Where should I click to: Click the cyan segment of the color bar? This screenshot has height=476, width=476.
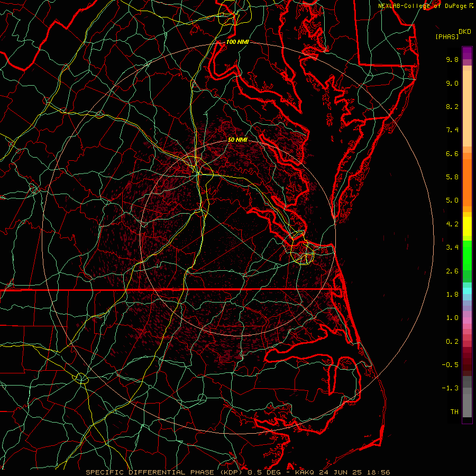tap(467, 291)
